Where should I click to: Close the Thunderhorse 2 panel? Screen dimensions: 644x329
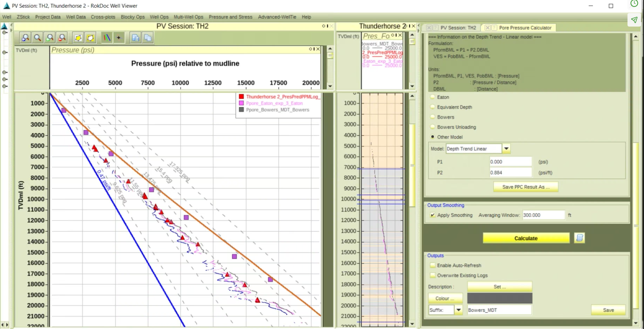413,26
